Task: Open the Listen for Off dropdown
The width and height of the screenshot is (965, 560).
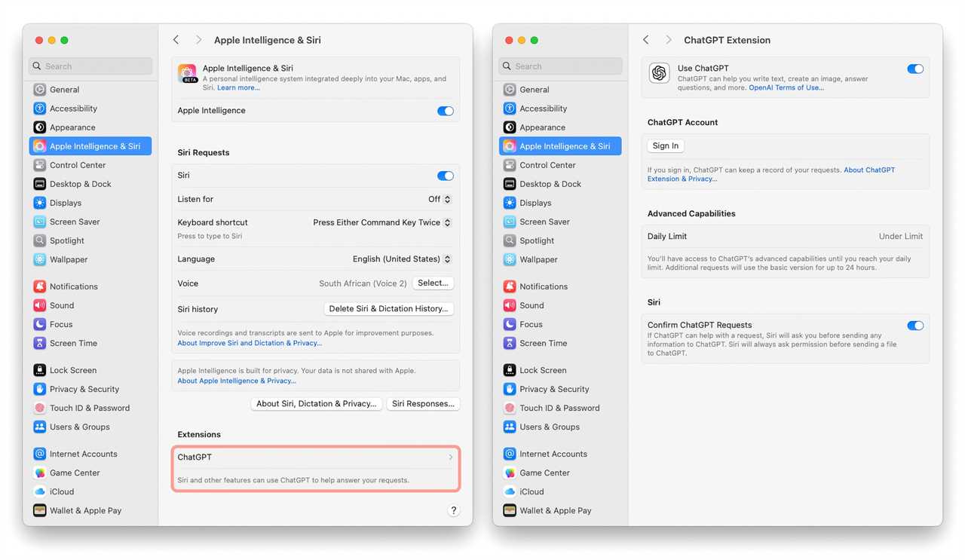Action: click(x=440, y=199)
